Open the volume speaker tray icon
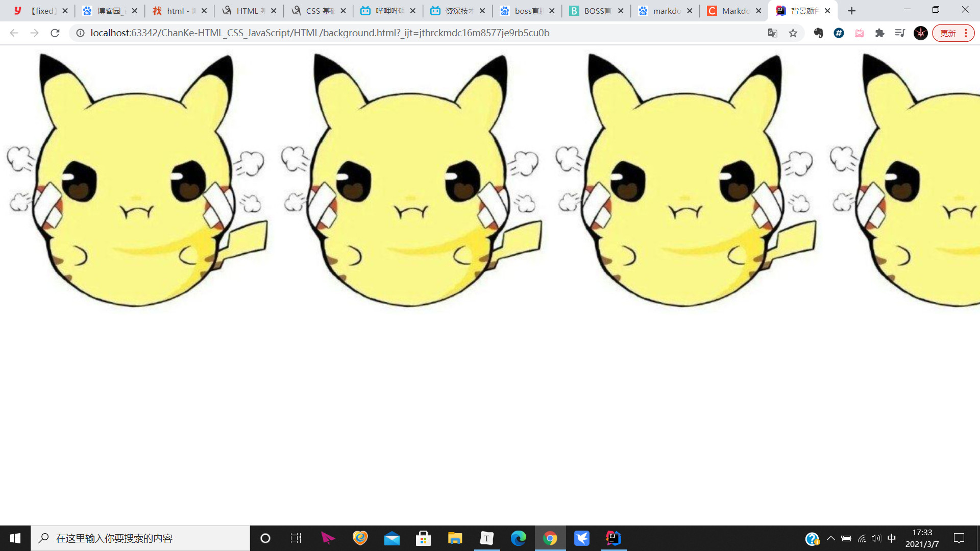Image resolution: width=980 pixels, height=551 pixels. coord(876,538)
